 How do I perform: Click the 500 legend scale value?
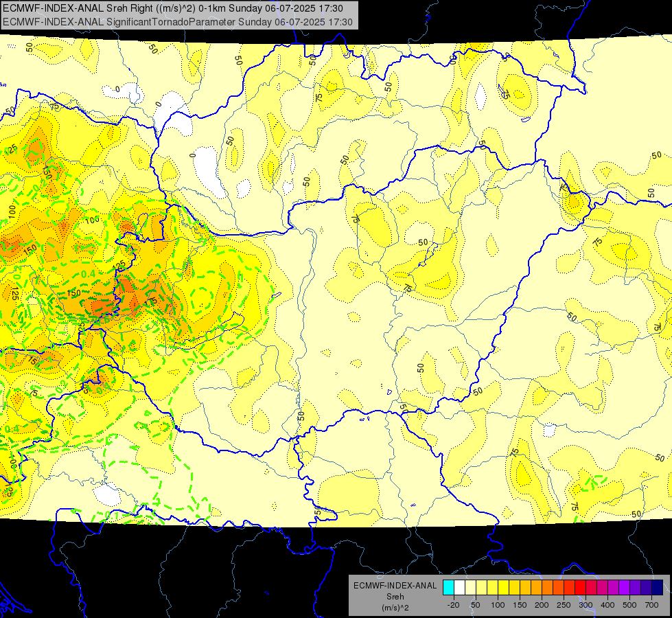coord(629,605)
